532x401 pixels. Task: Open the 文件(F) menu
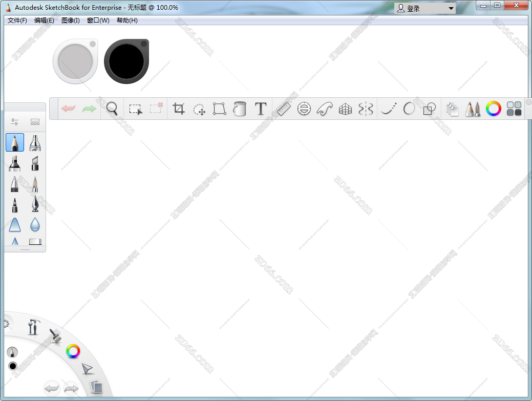17,20
